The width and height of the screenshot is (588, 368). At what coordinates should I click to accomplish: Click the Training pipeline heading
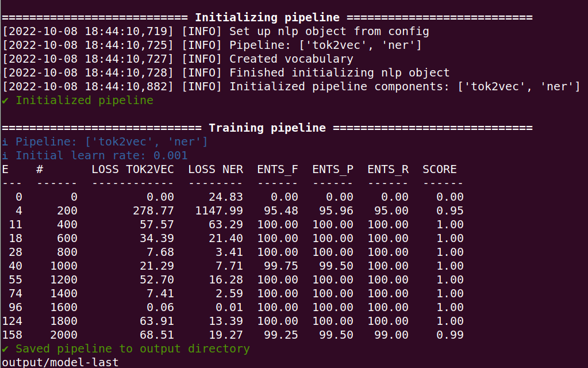[x=267, y=128]
